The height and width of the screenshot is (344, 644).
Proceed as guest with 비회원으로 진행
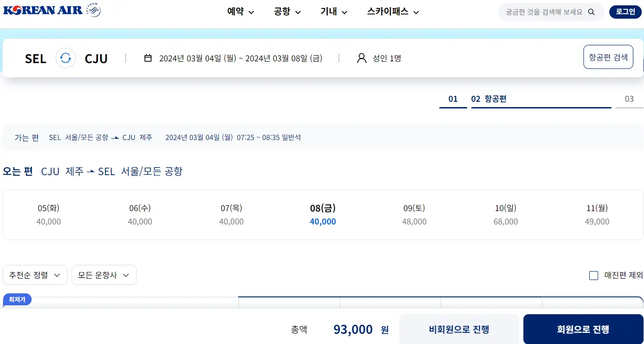click(x=459, y=329)
